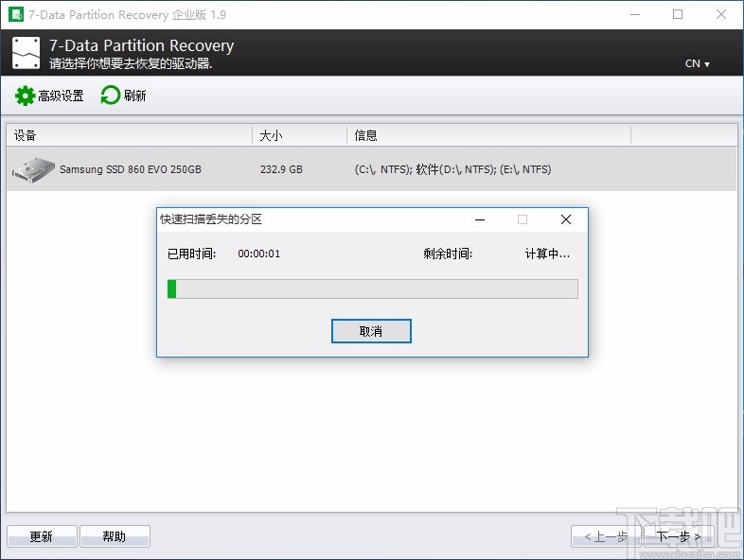This screenshot has height=560, width=744.
Task: Click the green scan progress bar
Action: (373, 289)
